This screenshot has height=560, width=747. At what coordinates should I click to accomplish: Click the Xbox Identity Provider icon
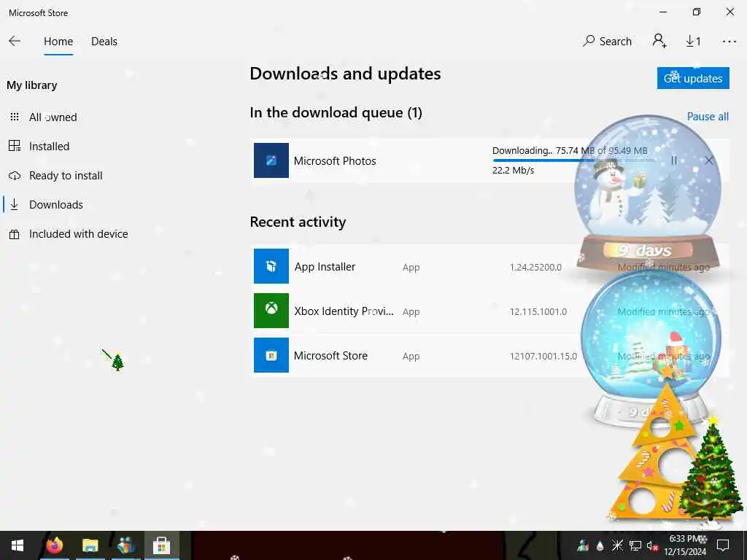pos(271,311)
